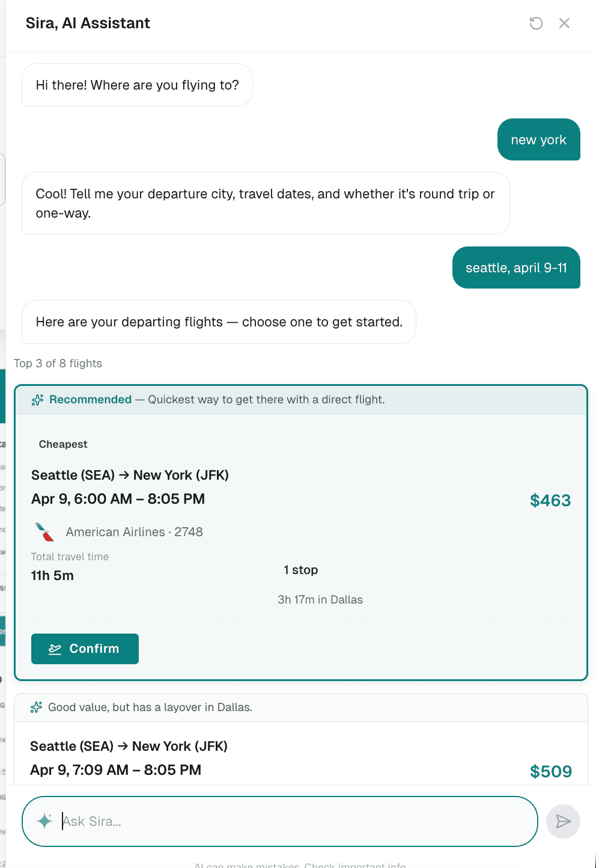Click the plane icon on Confirm button

pos(55,649)
